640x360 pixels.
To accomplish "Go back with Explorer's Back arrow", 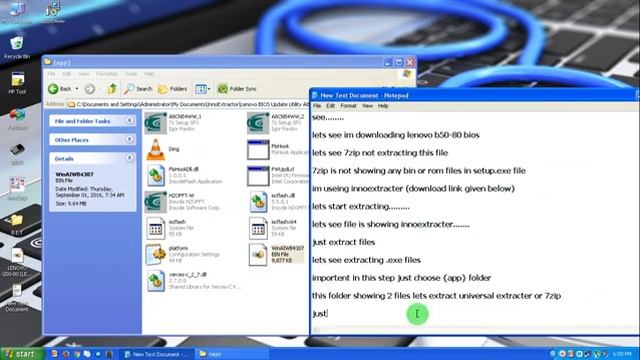I will point(59,89).
